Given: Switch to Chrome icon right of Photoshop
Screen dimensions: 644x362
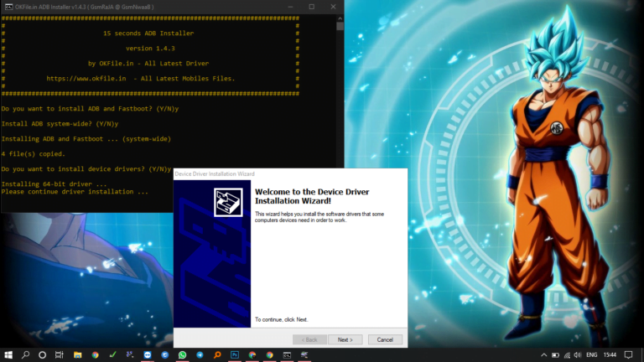Looking at the screenshot, I should (x=252, y=354).
